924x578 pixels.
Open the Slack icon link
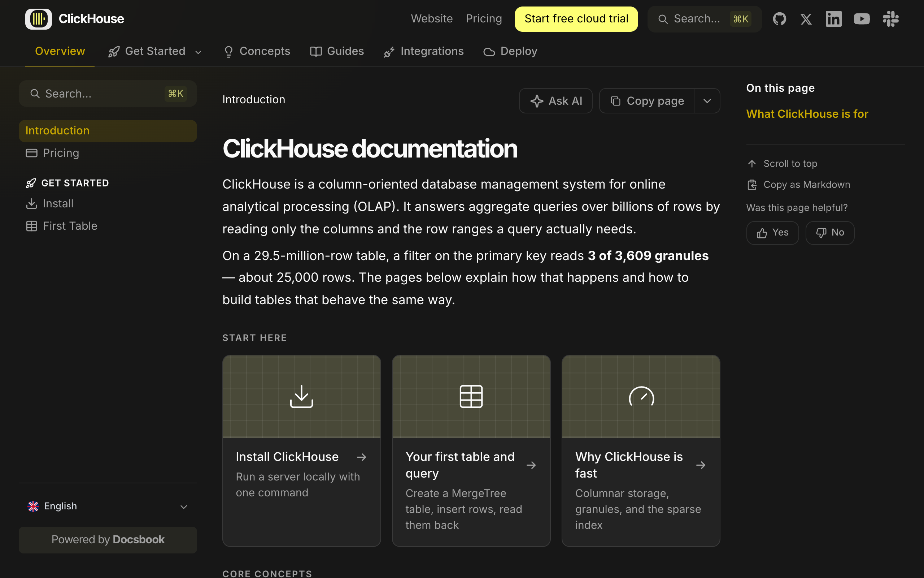pos(890,19)
